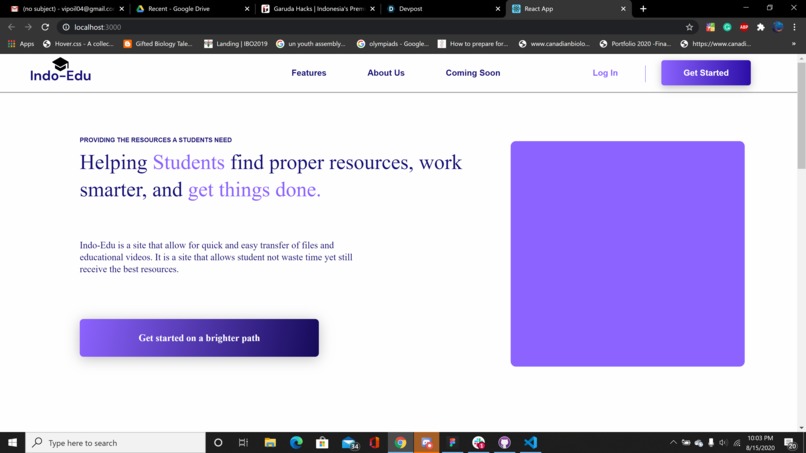Click the Get Started button
This screenshot has height=453, width=806.
[x=706, y=73]
